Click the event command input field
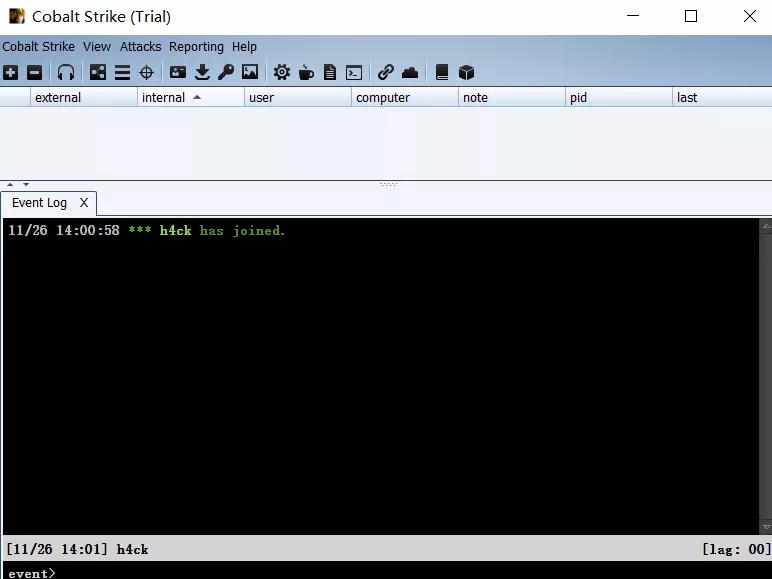772x579 pixels. point(400,572)
